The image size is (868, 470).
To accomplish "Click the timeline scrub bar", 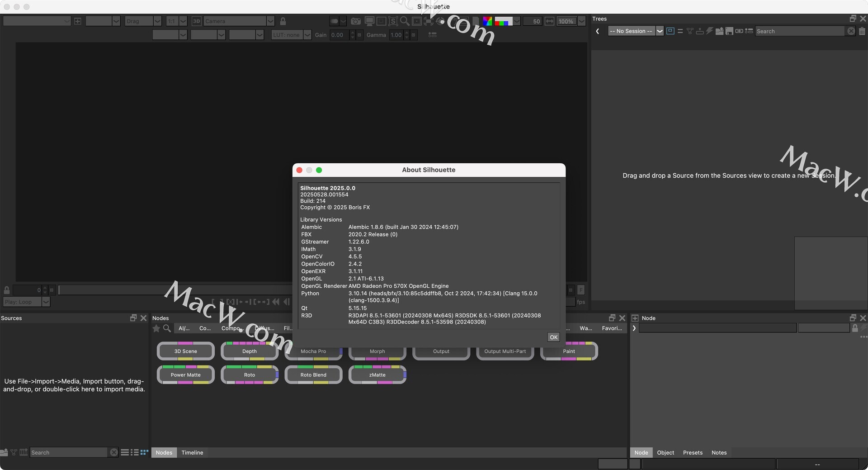I will (x=175, y=290).
